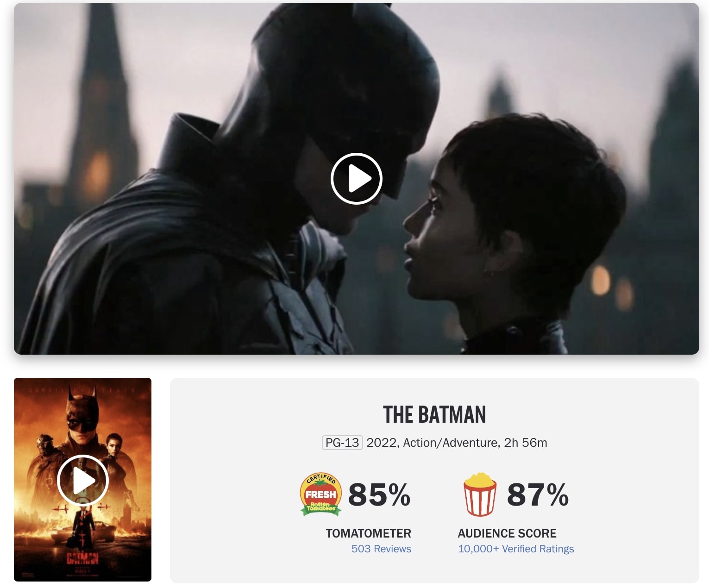Click the red Batman logo on the poster
709x588 pixels.
pos(82,558)
